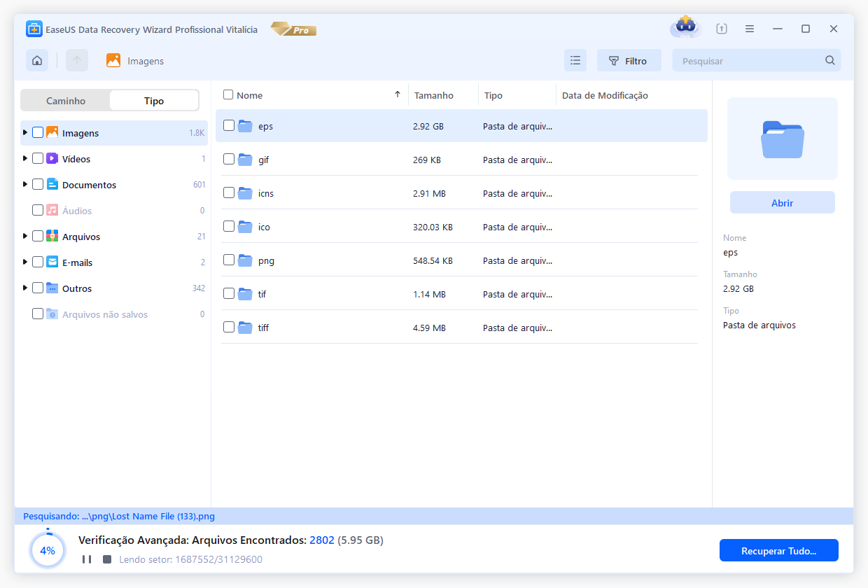Image resolution: width=868 pixels, height=588 pixels.
Task: Click the ico folder icon
Action: (245, 227)
